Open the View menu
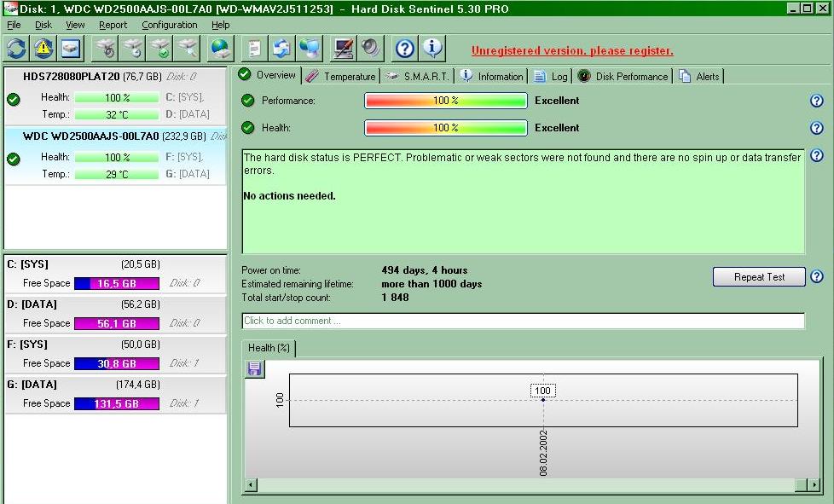834x504 pixels. [x=75, y=25]
